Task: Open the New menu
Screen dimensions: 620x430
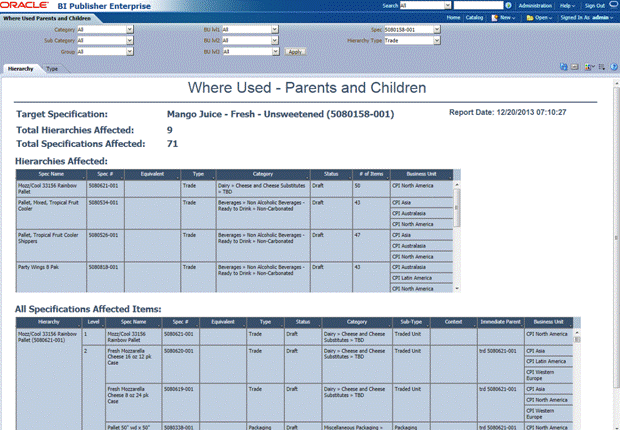Action: tap(508, 18)
